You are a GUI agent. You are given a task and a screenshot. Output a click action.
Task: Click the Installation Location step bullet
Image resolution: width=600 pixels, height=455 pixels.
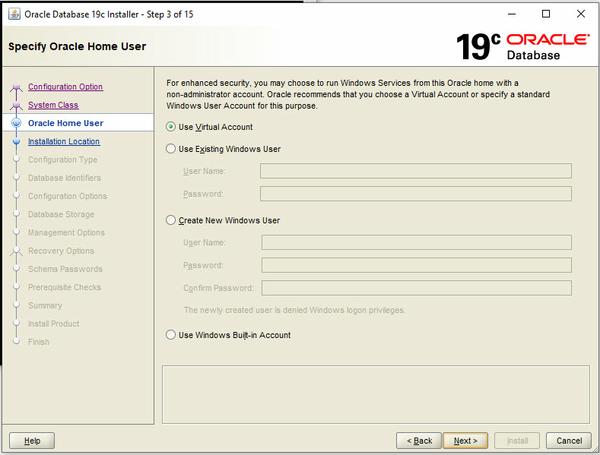pos(15,142)
